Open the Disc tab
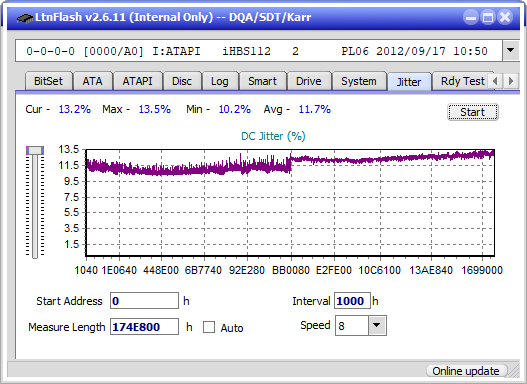527x384 pixels. (182, 81)
